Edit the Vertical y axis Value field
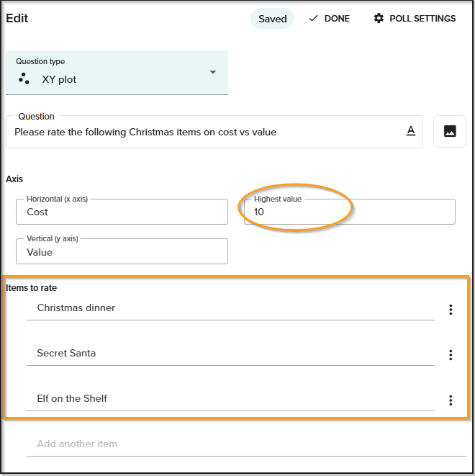475x476 pixels. [x=122, y=251]
